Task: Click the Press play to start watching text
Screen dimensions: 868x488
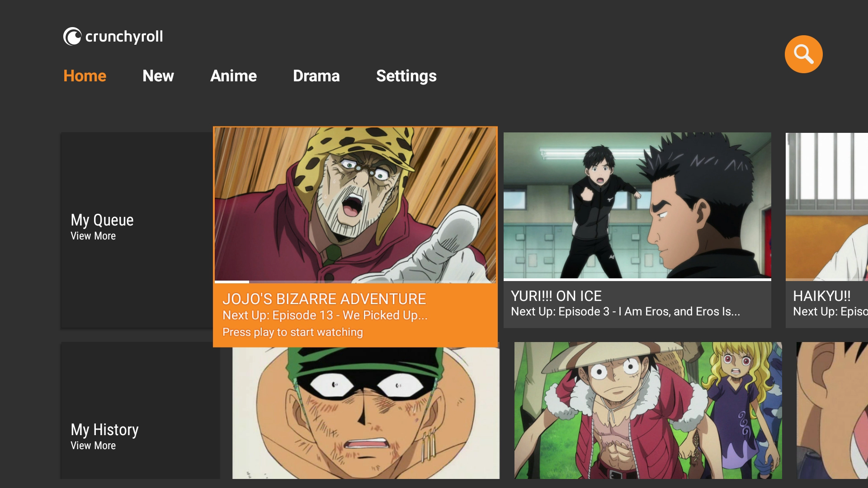Action: 292,333
